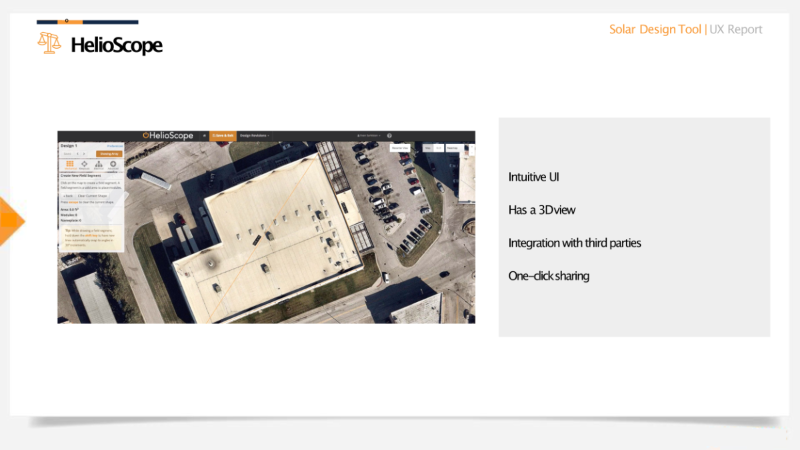
Task: Open the map imagery type dropdown
Action: point(455,148)
